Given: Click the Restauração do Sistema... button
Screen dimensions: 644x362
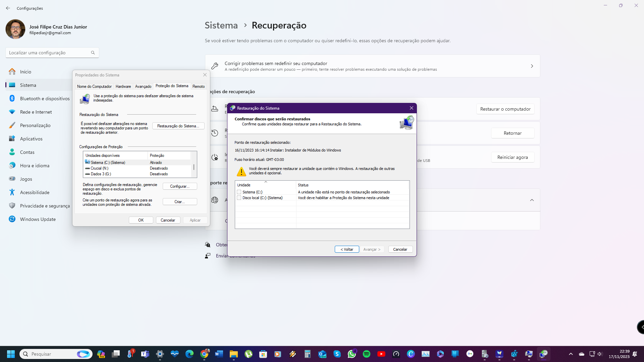Looking at the screenshot, I should click(178, 126).
